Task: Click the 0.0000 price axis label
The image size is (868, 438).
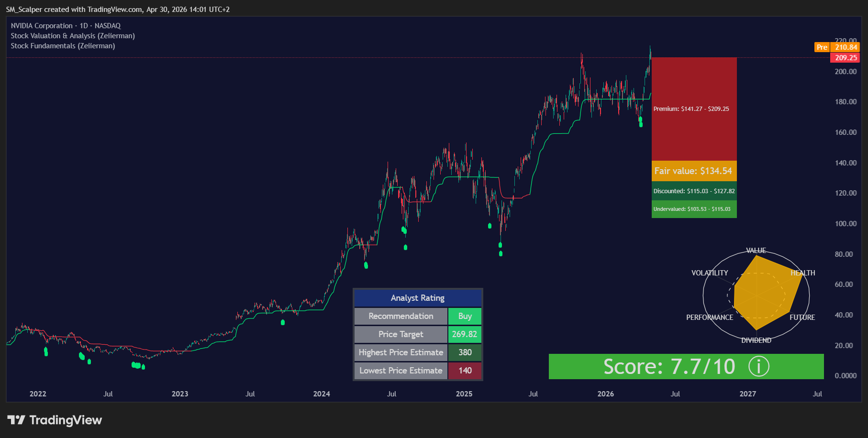Action: [846, 376]
